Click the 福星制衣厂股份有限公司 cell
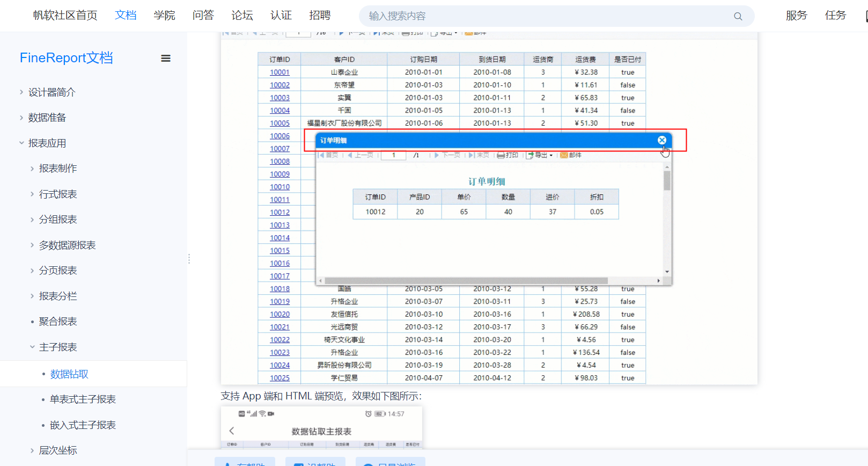868x466 pixels. [344, 123]
